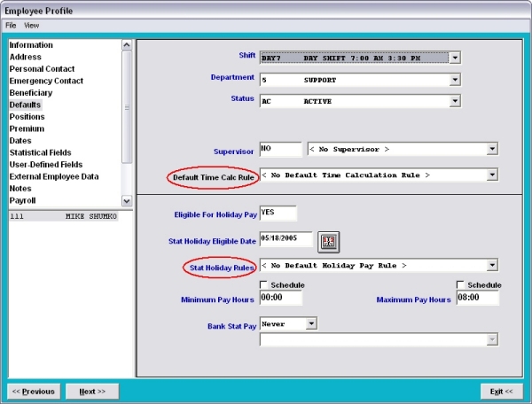This screenshot has height=404, width=532.
Task: Open the Department dropdown
Action: 455,80
